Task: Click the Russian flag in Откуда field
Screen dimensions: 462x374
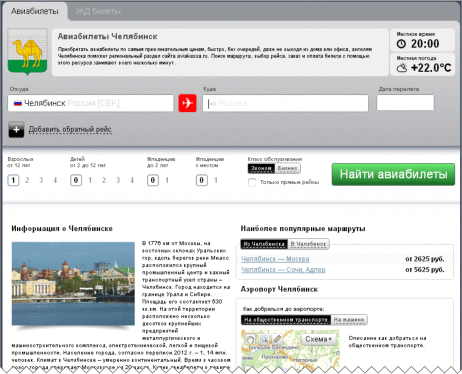Action: (18, 103)
